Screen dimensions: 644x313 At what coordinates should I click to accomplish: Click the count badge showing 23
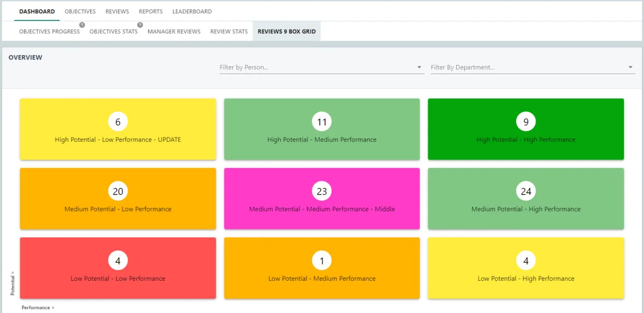point(322,191)
